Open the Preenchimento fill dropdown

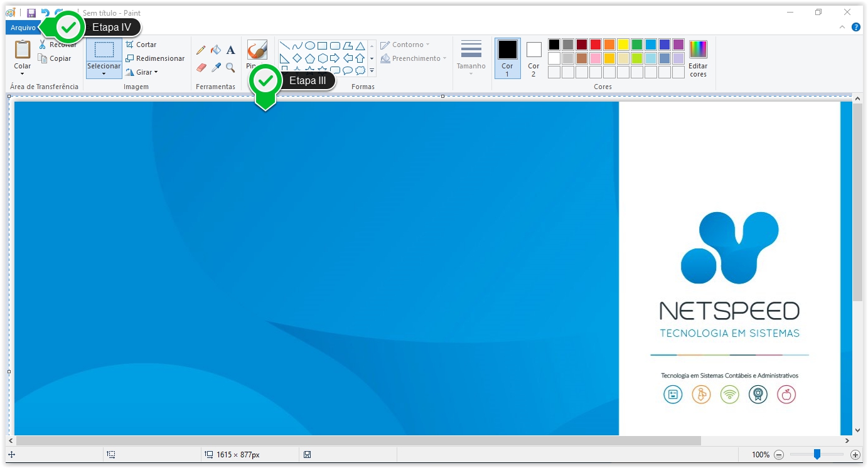click(414, 58)
